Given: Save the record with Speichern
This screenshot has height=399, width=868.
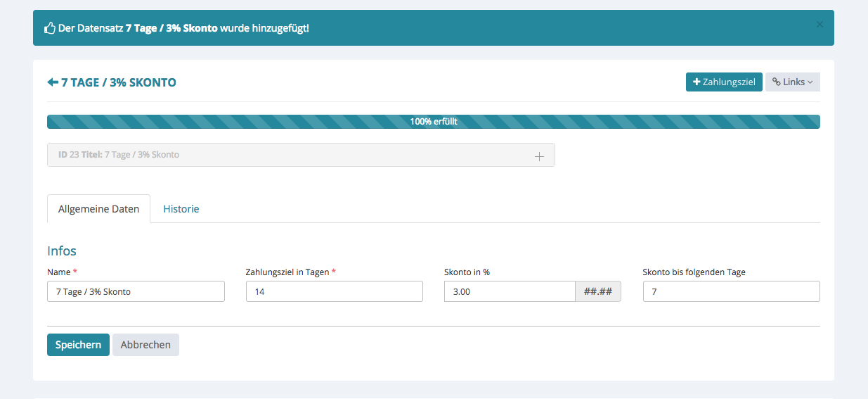Looking at the screenshot, I should click(78, 345).
